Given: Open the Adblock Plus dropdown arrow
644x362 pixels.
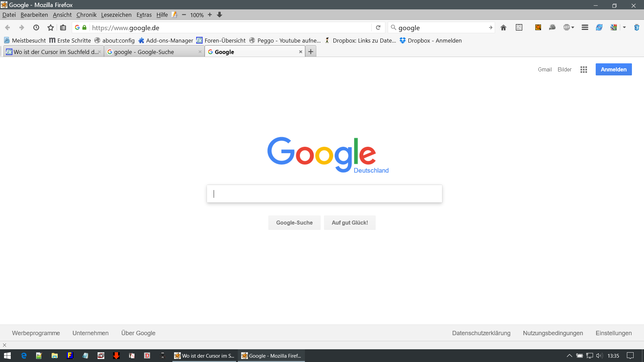Looking at the screenshot, I should click(x=573, y=28).
